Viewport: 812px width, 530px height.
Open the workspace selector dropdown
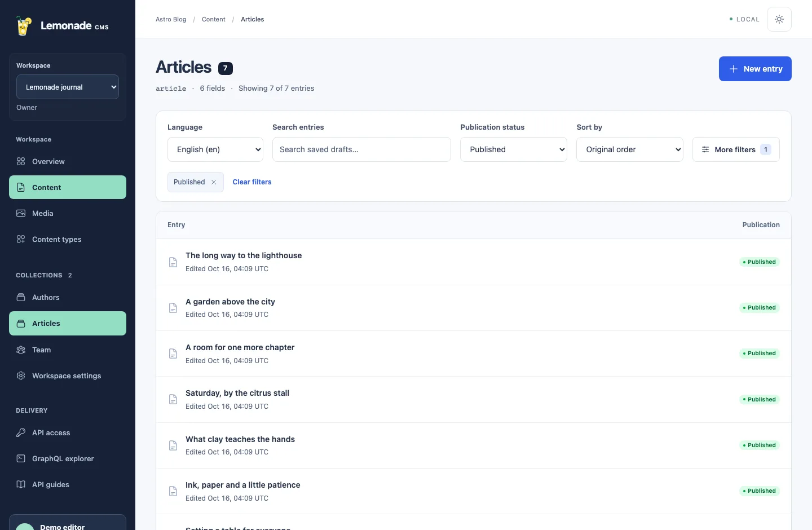pos(68,87)
